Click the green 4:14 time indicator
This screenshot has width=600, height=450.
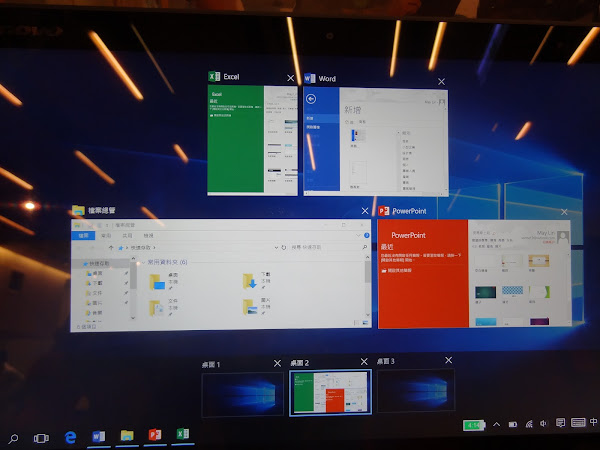pos(474,425)
